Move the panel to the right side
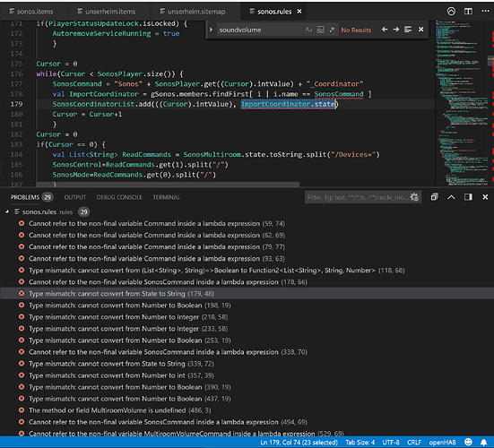 click(x=468, y=197)
